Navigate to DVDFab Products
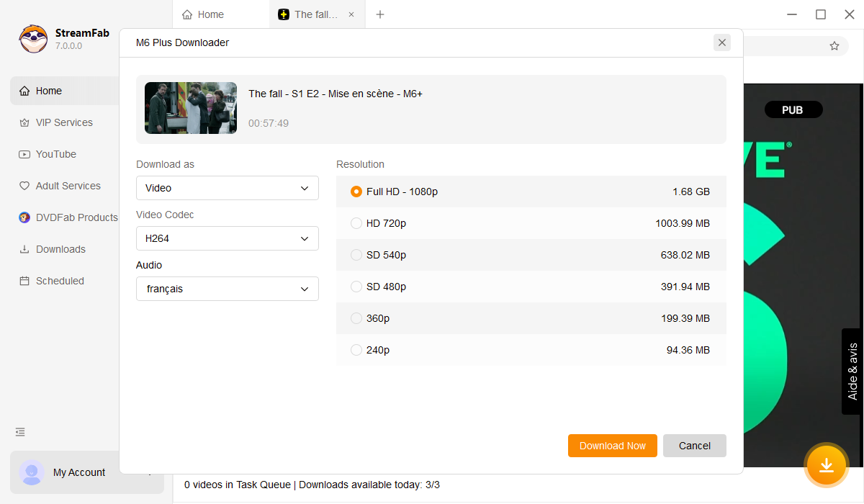 (76, 217)
